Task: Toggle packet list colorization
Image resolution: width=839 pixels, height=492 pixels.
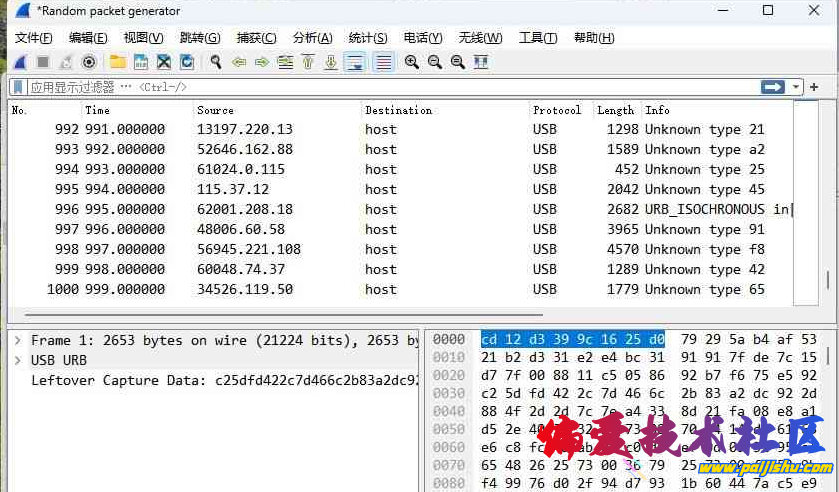Action: 382,62
